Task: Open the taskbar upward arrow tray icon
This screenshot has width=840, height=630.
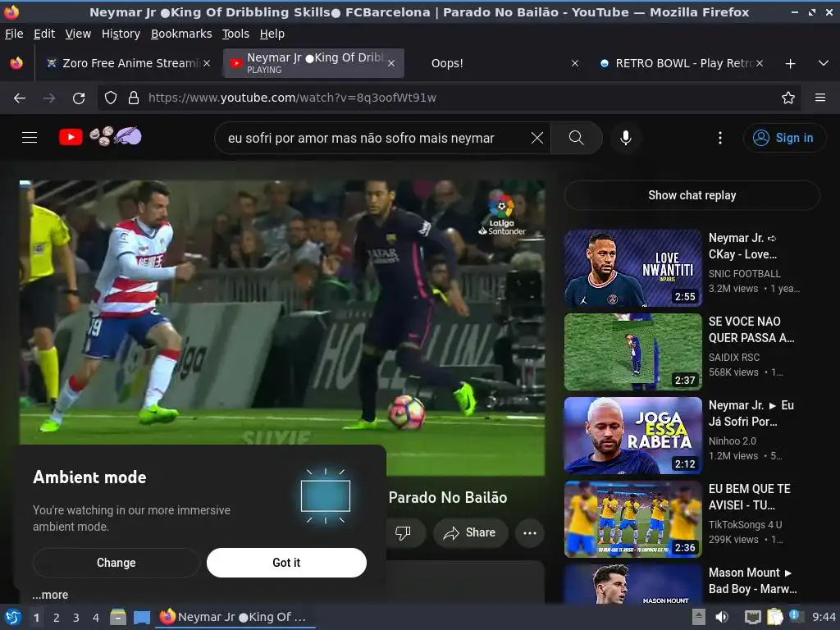Action: 699,617
